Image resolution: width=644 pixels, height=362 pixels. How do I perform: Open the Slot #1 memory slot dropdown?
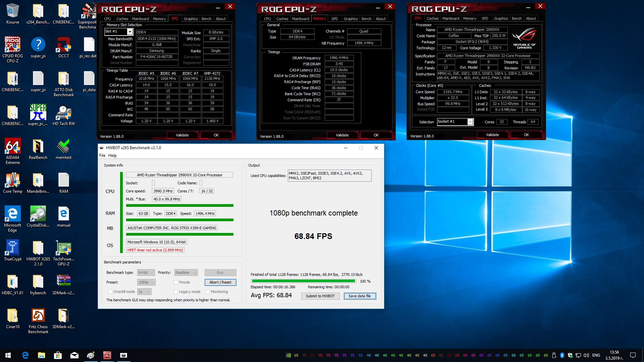[x=130, y=32]
